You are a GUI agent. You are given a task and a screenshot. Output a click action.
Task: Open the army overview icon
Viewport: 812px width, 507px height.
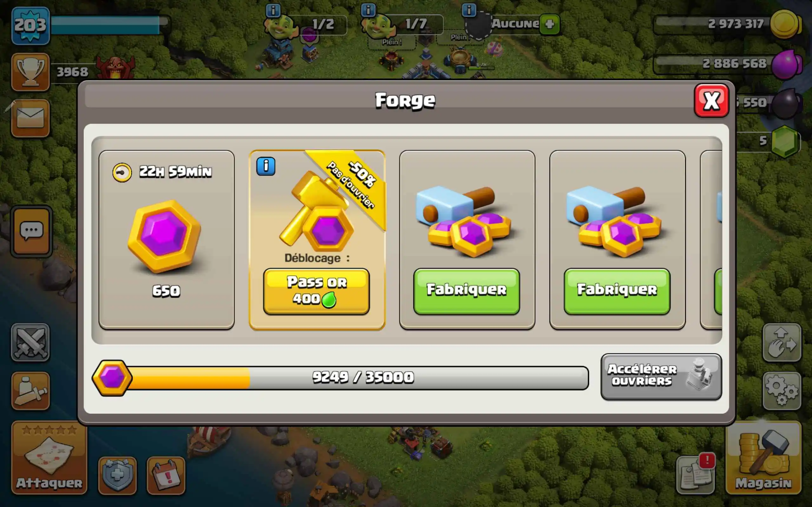pos(30,391)
